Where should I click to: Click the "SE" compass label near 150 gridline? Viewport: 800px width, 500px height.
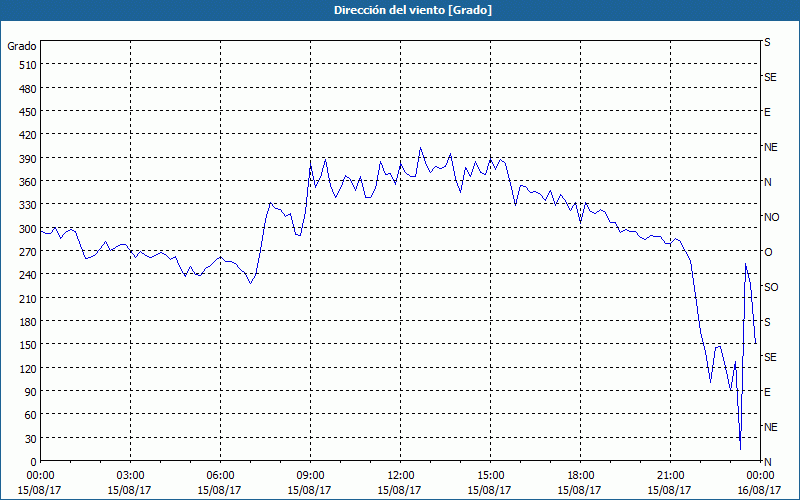[x=770, y=357]
